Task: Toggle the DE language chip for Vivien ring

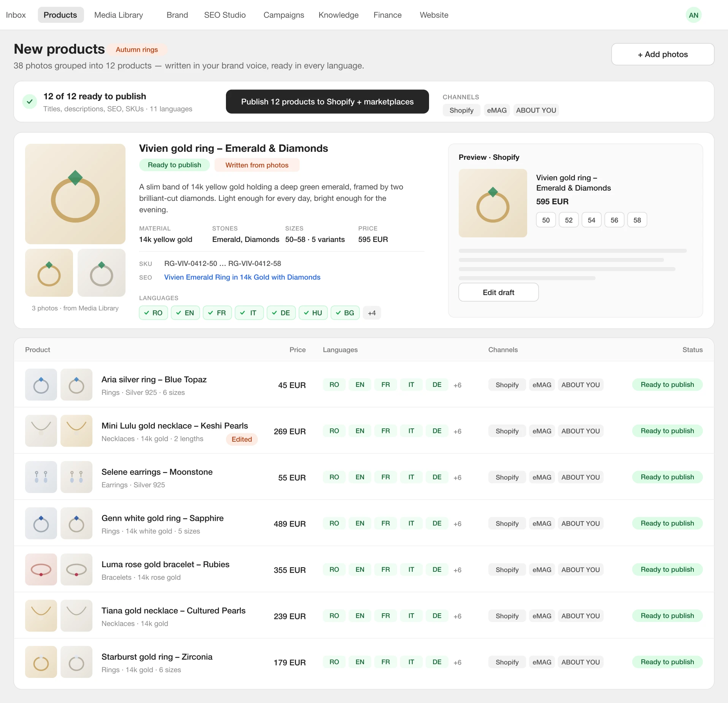Action: (x=281, y=313)
